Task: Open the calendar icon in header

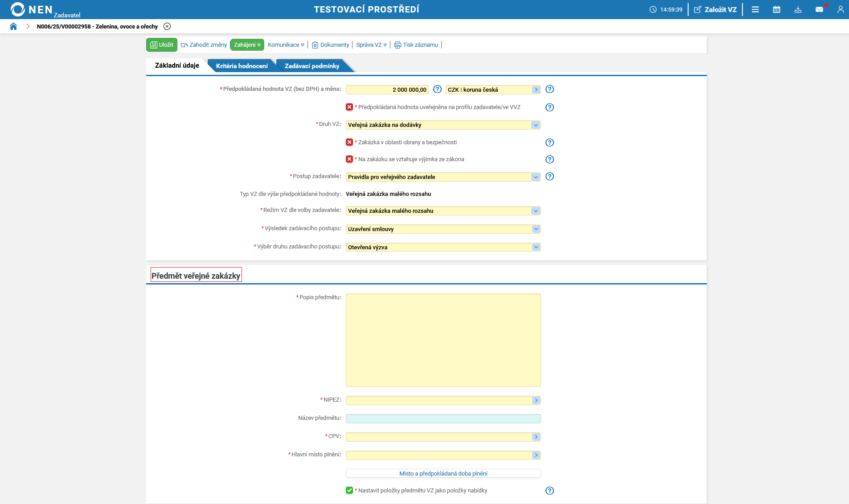Action: click(776, 9)
